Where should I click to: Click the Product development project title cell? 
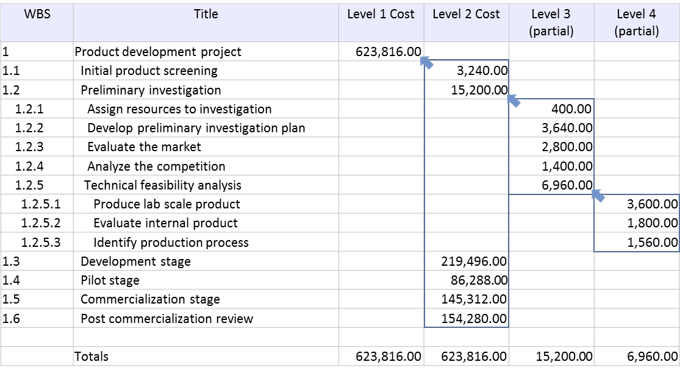(206, 52)
